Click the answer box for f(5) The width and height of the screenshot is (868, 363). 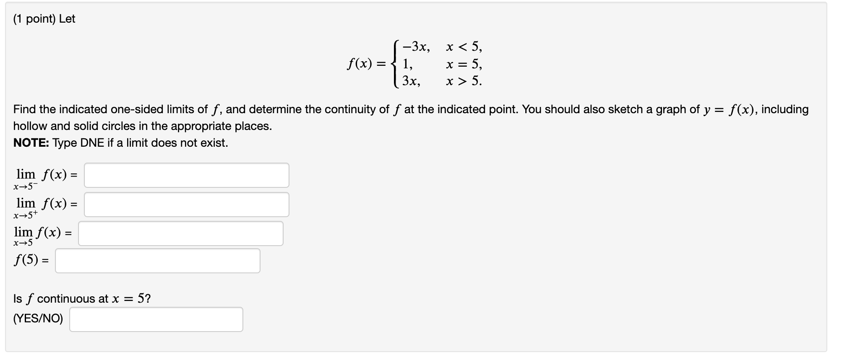(x=157, y=261)
